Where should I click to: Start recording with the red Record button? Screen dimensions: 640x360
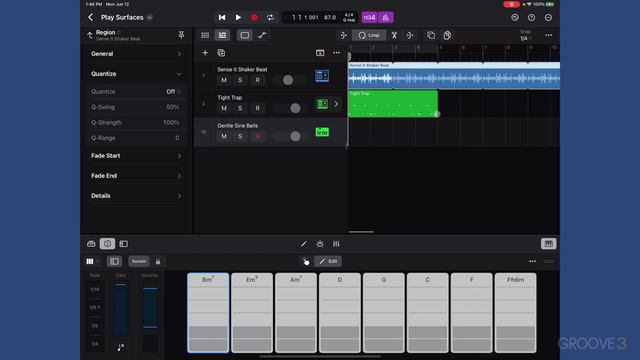(254, 18)
